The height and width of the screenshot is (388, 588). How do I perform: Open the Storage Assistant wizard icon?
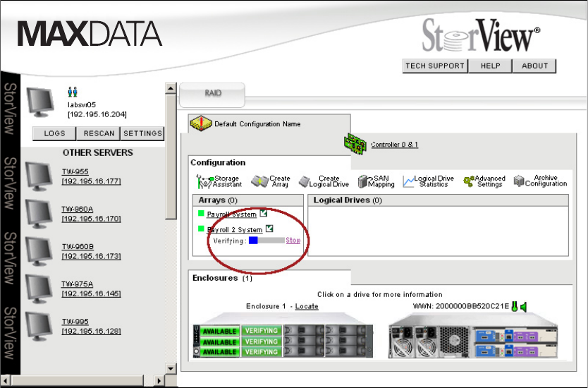coord(204,181)
